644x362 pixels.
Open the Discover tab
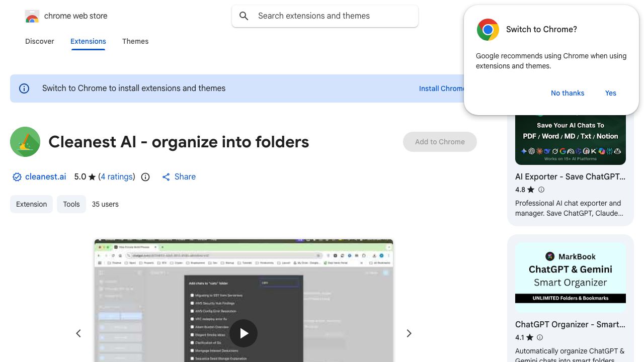[x=40, y=41]
